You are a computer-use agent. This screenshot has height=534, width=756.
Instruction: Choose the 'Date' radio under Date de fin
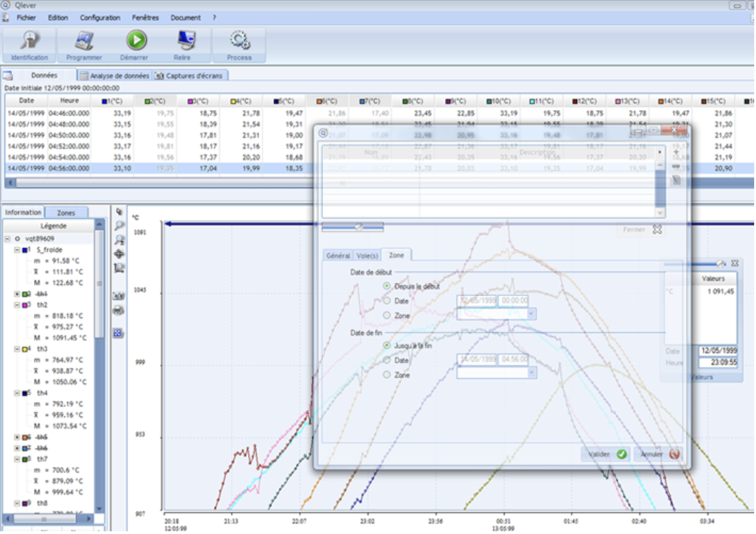tap(387, 360)
